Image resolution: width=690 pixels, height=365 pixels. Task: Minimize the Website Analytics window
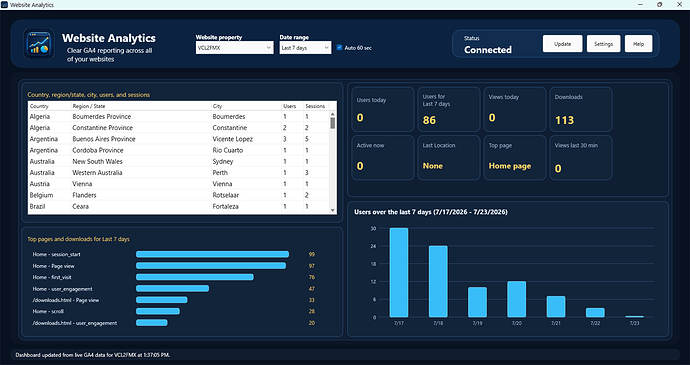(639, 5)
